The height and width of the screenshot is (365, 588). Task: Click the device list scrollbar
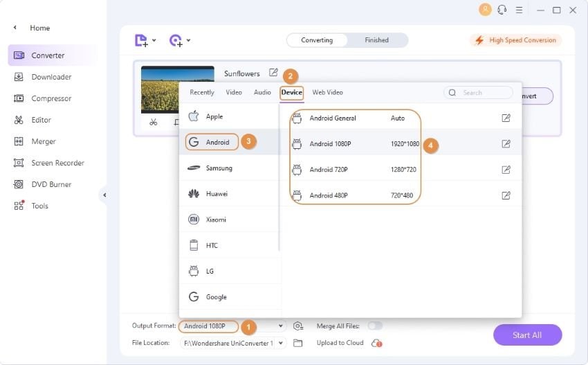pyautogui.click(x=279, y=177)
